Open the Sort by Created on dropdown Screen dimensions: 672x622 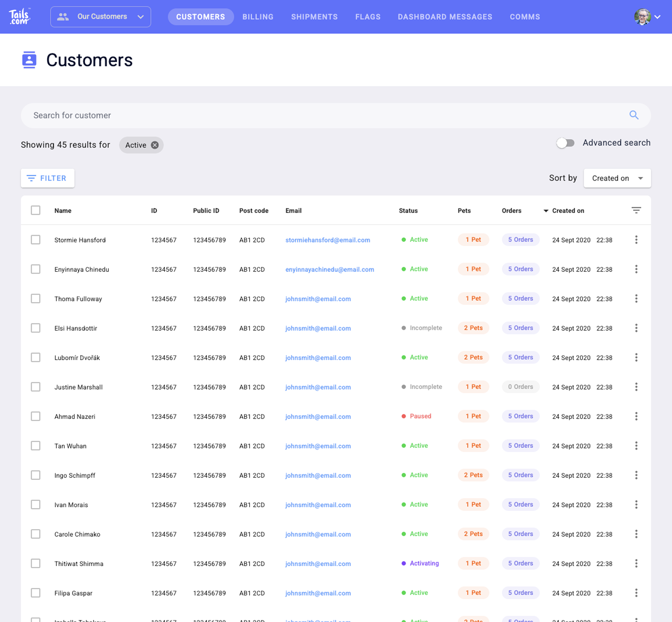pos(617,178)
